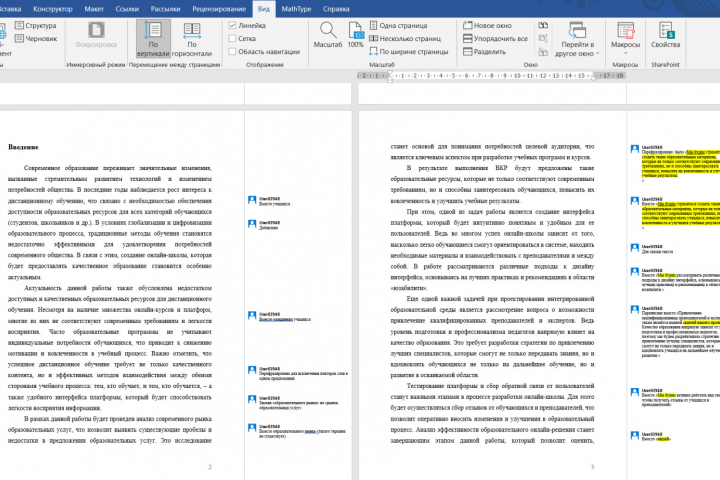Click avatar of the 'Добавлено' comment
The image size is (720, 480).
[x=252, y=224]
